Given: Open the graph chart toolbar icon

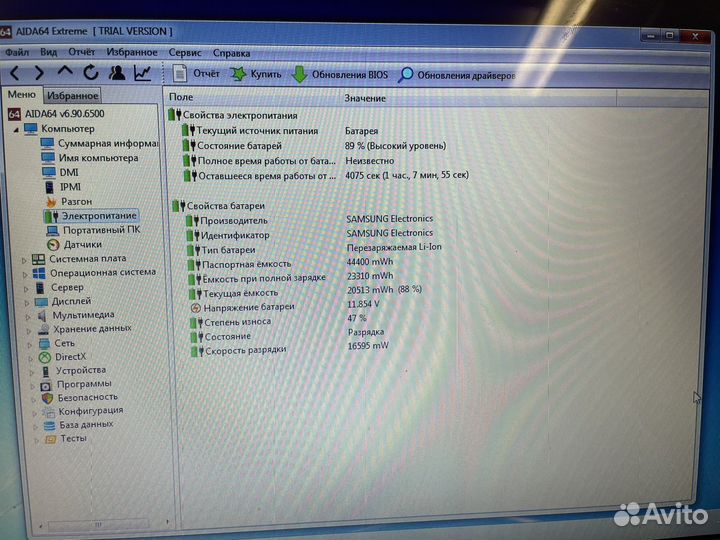Looking at the screenshot, I should (x=142, y=73).
